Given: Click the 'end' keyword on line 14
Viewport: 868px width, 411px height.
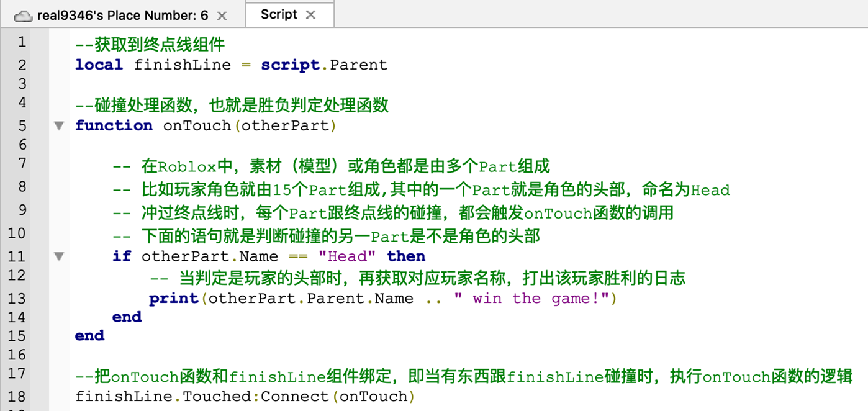Looking at the screenshot, I should pos(127,317).
